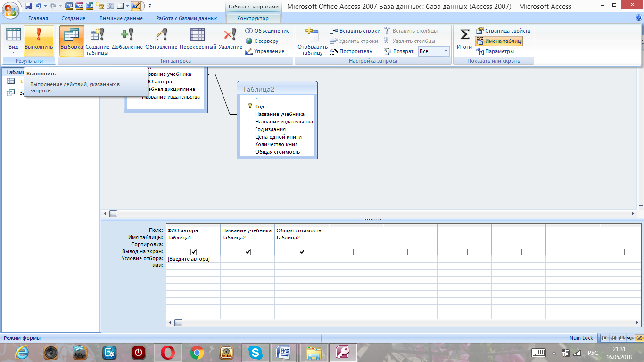This screenshot has width=644, height=362.
Task: Uncheck Вывод на экран for ФИО автора
Action: [x=193, y=252]
